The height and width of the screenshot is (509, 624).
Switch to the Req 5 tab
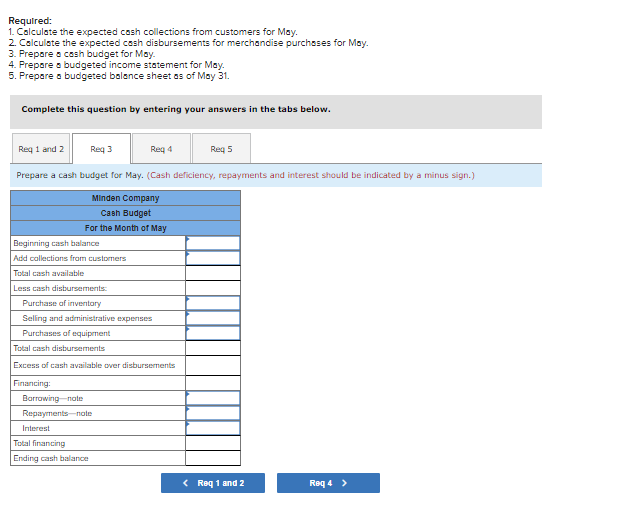pos(221,149)
